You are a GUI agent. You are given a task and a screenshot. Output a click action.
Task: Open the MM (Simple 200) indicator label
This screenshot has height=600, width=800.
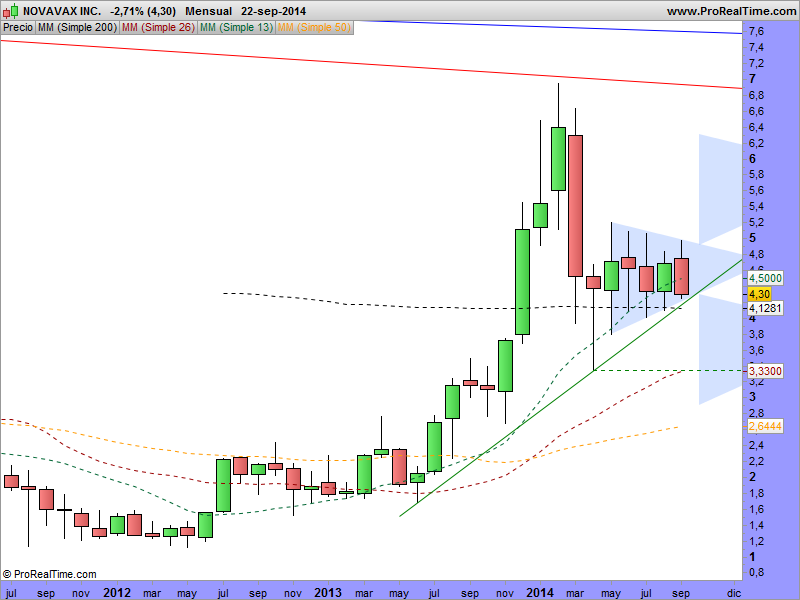(x=77, y=28)
